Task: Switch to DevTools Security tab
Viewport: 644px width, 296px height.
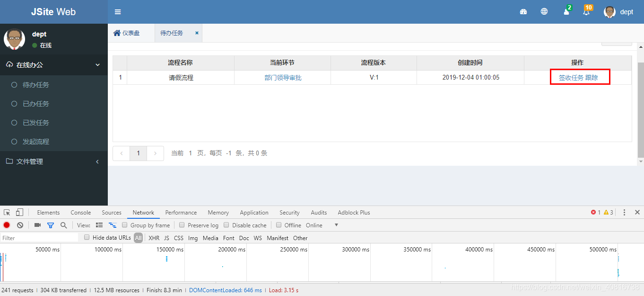Action: [x=289, y=213]
